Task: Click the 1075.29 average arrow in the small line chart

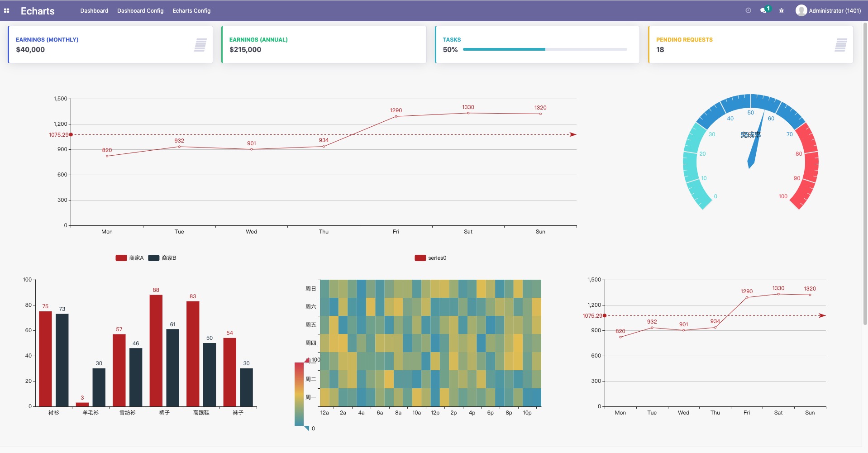Action: 822,315
